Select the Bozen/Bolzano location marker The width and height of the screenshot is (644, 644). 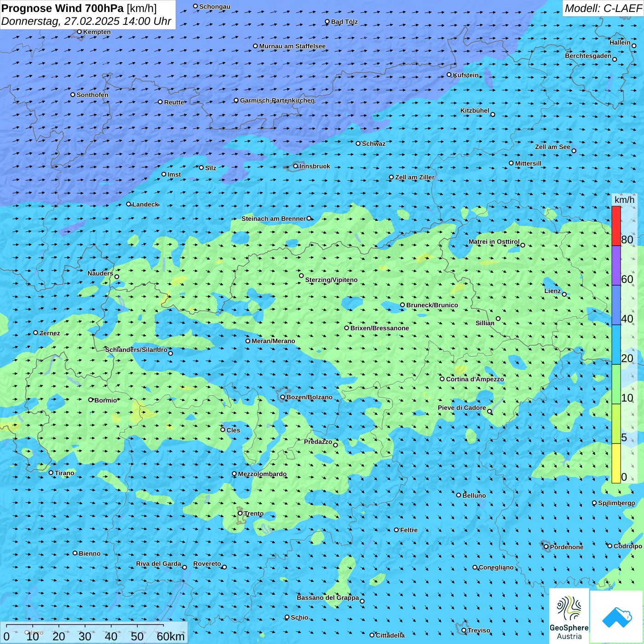click(x=282, y=397)
